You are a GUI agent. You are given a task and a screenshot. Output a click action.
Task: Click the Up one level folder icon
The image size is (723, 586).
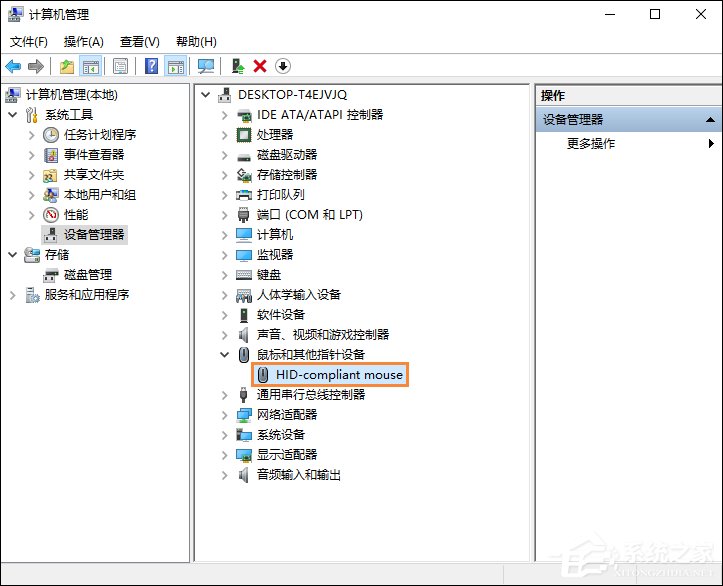pos(67,66)
